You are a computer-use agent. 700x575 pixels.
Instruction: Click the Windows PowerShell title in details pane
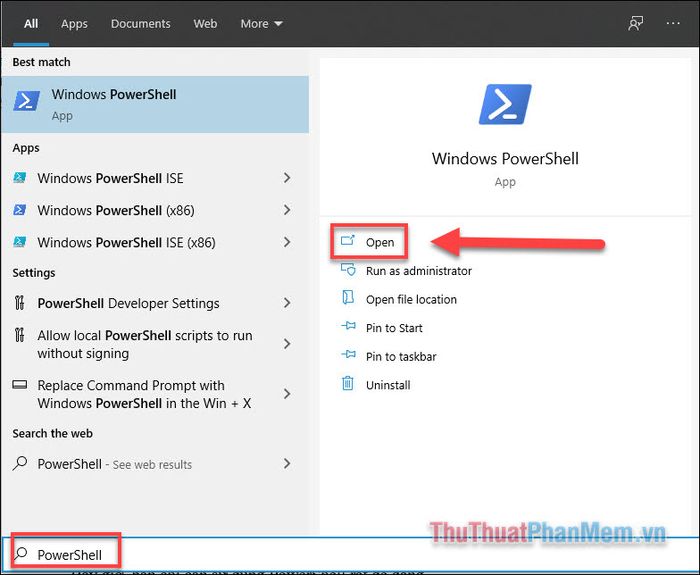pyautogui.click(x=505, y=158)
